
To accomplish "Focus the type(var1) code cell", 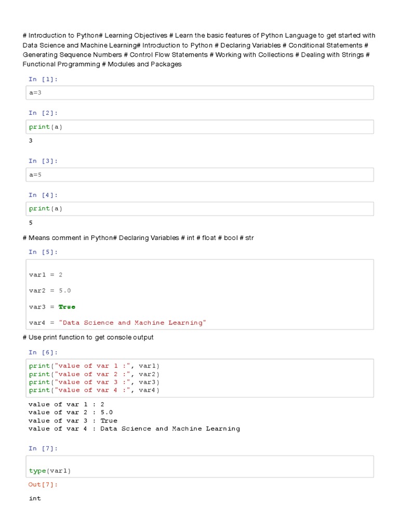I will 200,467.
